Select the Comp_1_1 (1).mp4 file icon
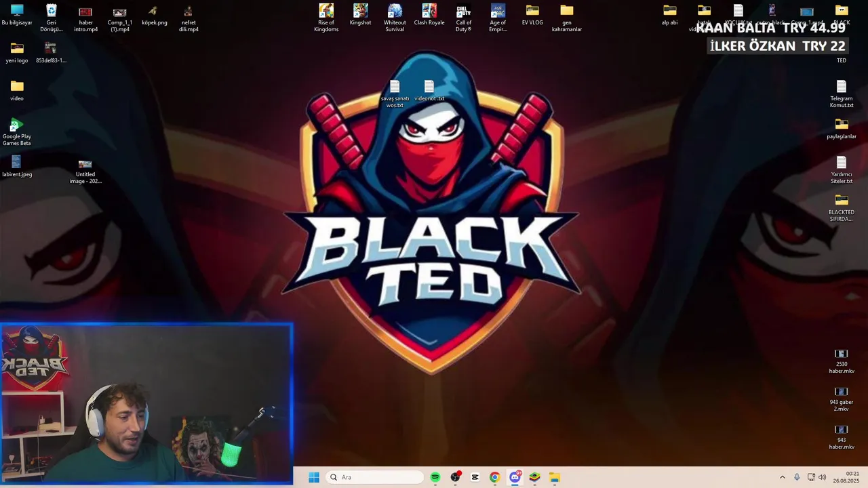Image resolution: width=868 pixels, height=488 pixels. click(x=119, y=18)
